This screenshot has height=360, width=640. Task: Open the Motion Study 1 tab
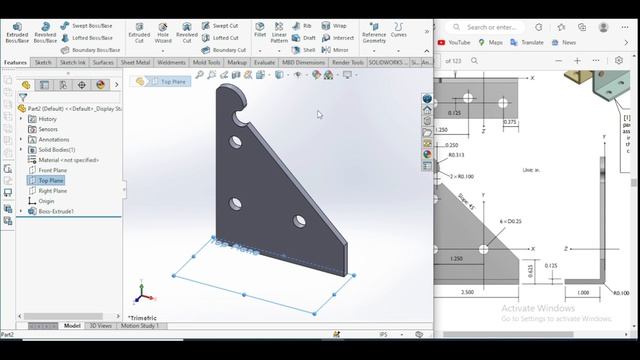pyautogui.click(x=140, y=326)
